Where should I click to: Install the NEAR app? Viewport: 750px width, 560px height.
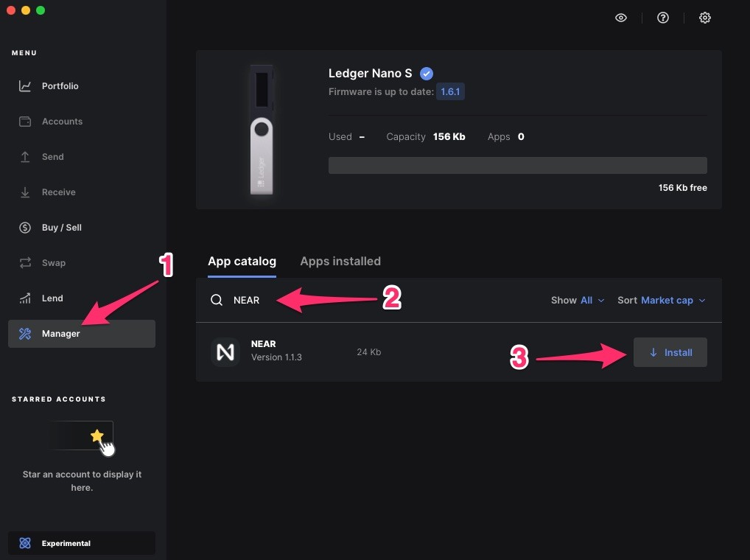(670, 352)
